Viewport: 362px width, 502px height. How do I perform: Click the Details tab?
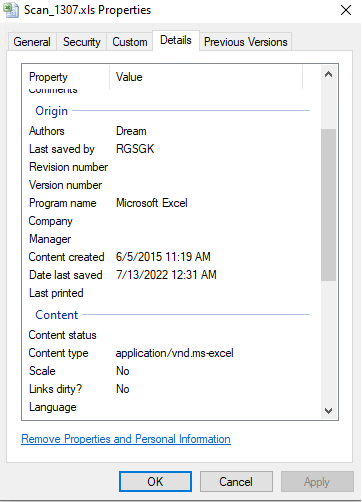tap(176, 40)
